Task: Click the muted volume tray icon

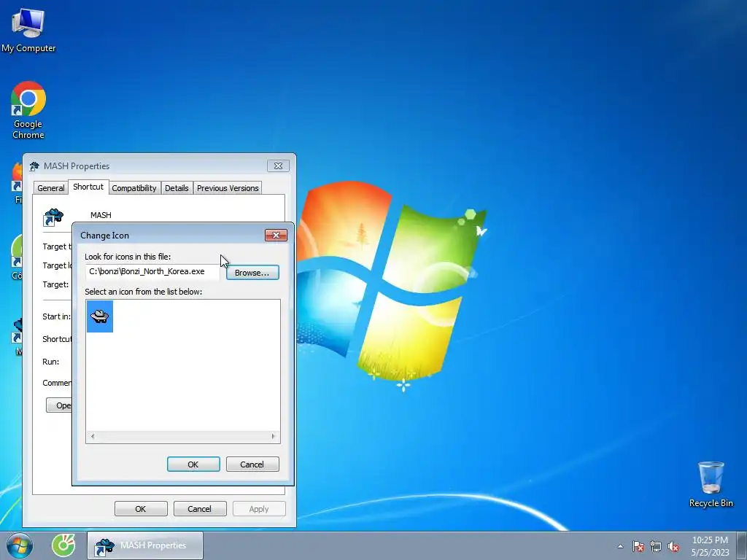Action: click(673, 546)
